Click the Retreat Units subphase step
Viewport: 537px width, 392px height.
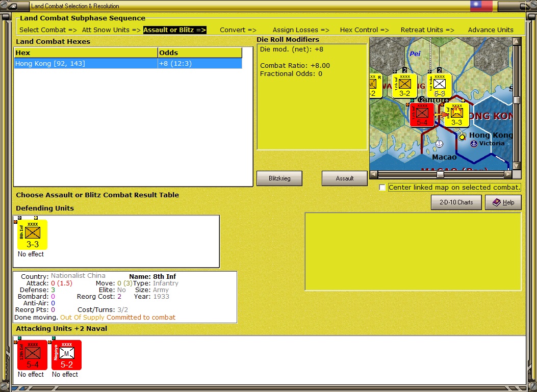point(427,30)
